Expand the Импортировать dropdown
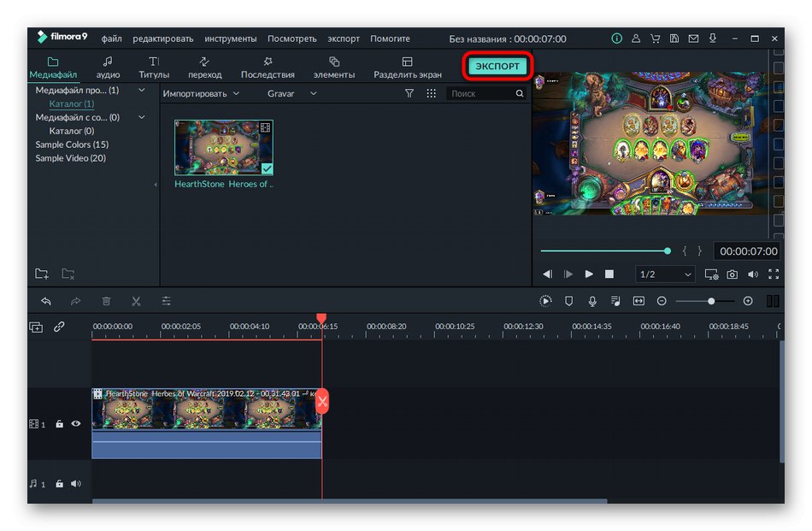 [x=201, y=93]
